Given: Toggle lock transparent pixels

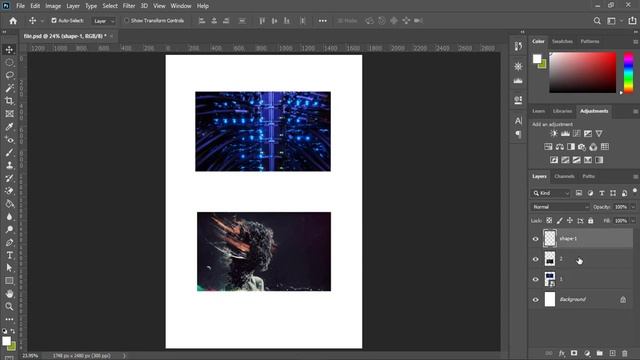Looking at the screenshot, I should tap(549, 220).
